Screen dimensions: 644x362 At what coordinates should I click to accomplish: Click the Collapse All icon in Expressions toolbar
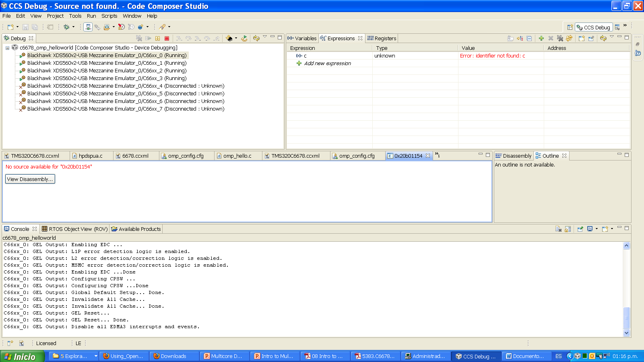coord(529,38)
